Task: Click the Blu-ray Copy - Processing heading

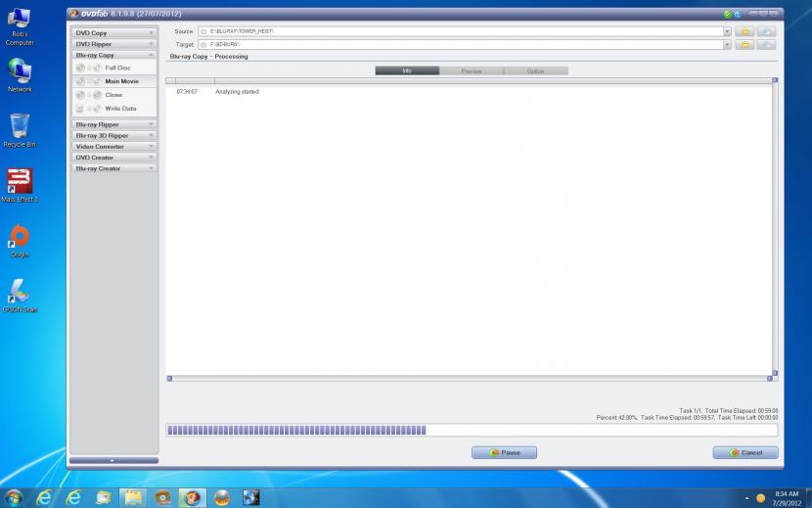Action: pos(208,57)
